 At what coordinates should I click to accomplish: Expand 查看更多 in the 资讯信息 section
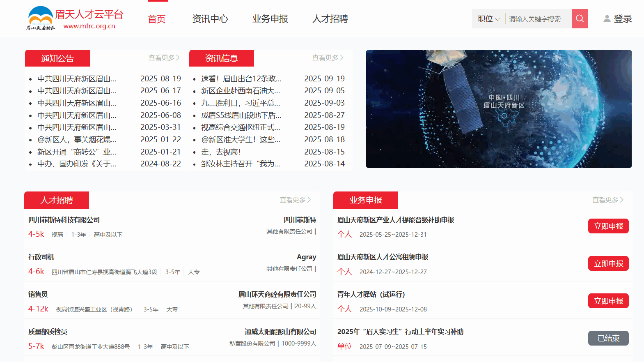coord(328,58)
